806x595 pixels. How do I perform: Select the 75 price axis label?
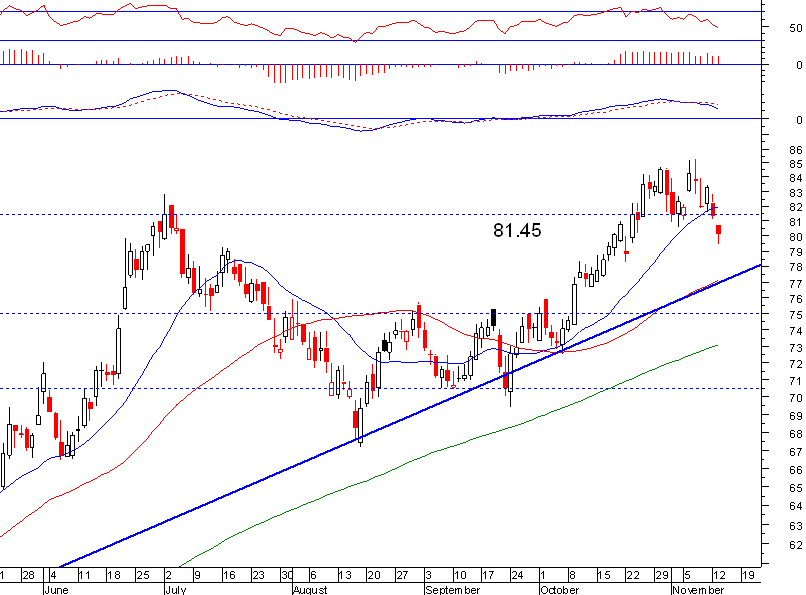coord(796,315)
